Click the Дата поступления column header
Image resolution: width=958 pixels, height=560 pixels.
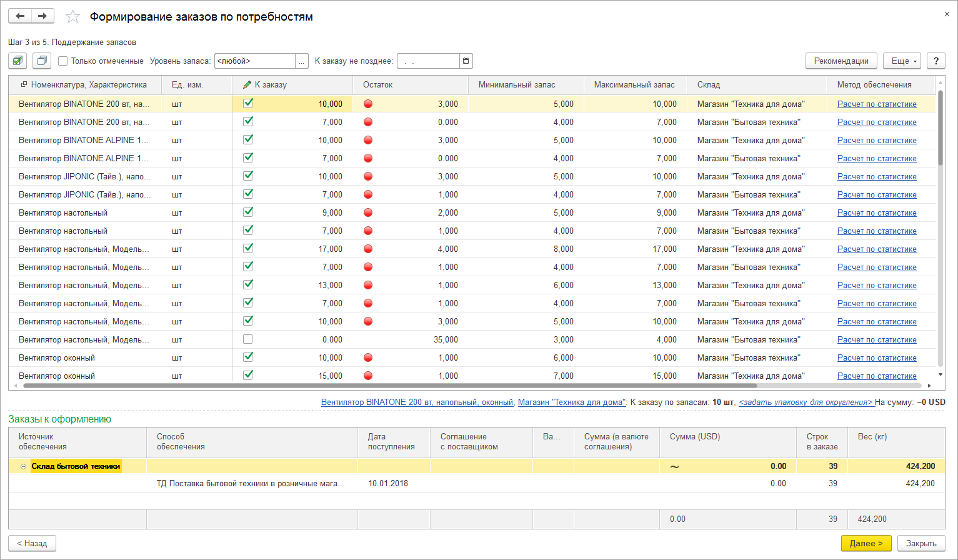(394, 442)
